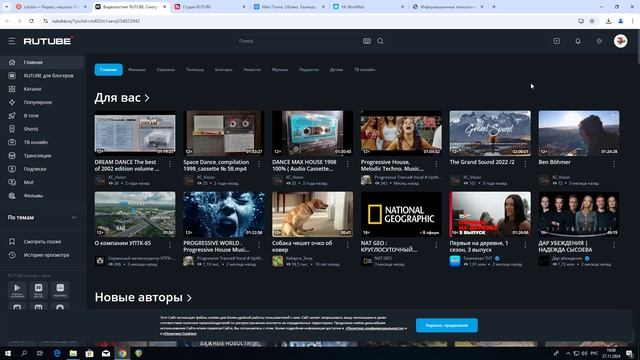Open DREAM DANCE The best of 2002 title
Screen dimensions: 640x360
point(127,165)
